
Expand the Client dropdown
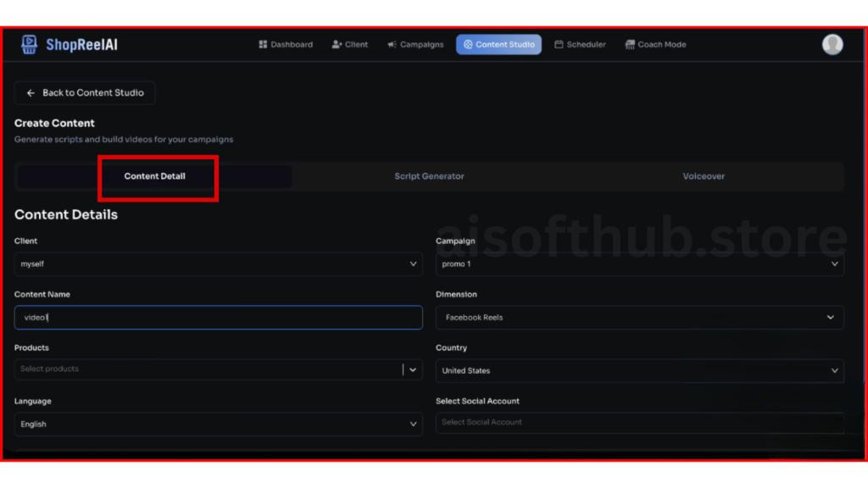[x=218, y=264]
